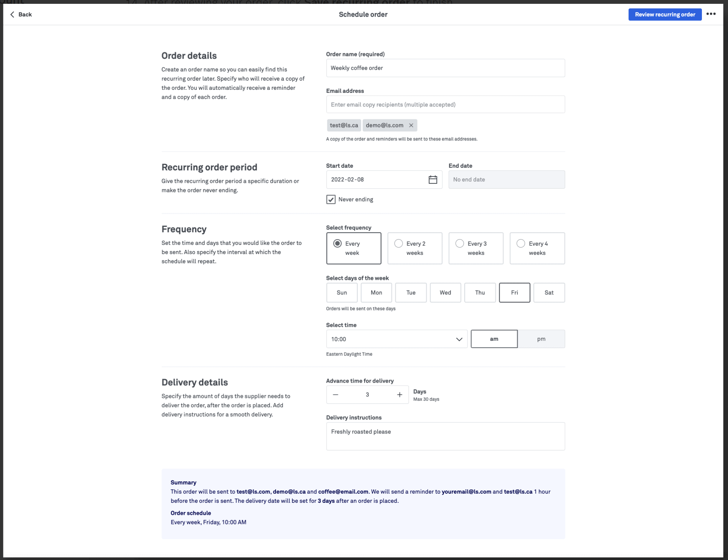Viewport: 728px width, 560px height.
Task: Click the Frequency section heading
Action: click(184, 230)
